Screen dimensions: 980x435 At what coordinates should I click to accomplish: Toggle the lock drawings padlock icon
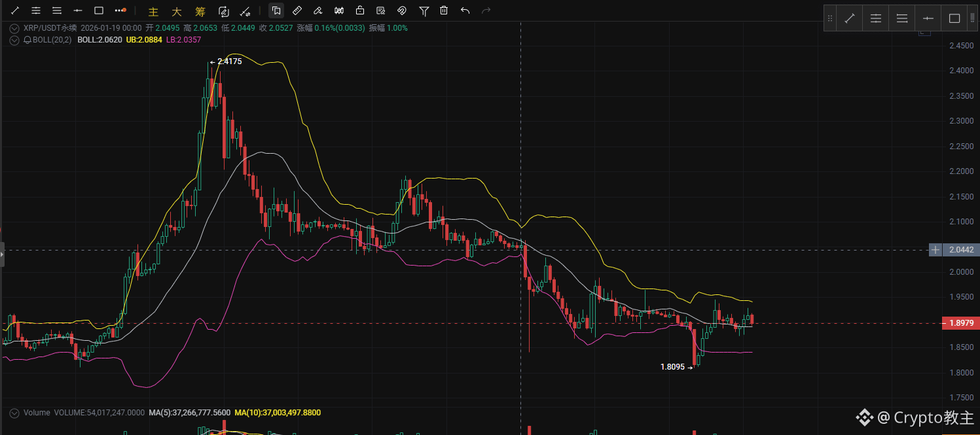pos(360,10)
